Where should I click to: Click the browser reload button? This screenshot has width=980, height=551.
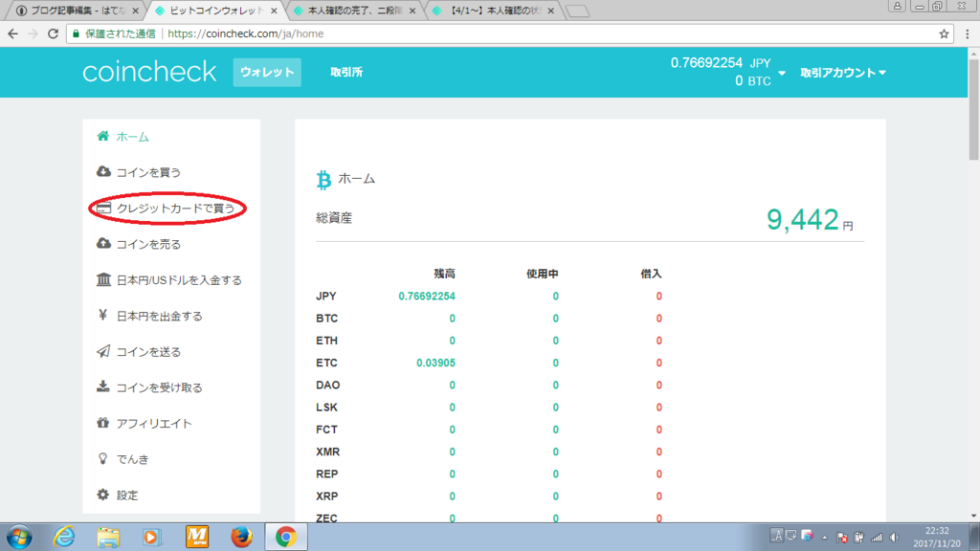coord(54,33)
